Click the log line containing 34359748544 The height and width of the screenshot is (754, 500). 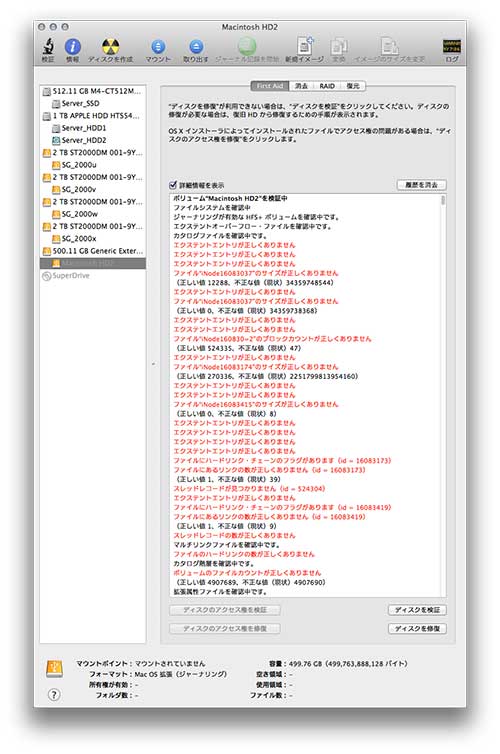[255, 283]
